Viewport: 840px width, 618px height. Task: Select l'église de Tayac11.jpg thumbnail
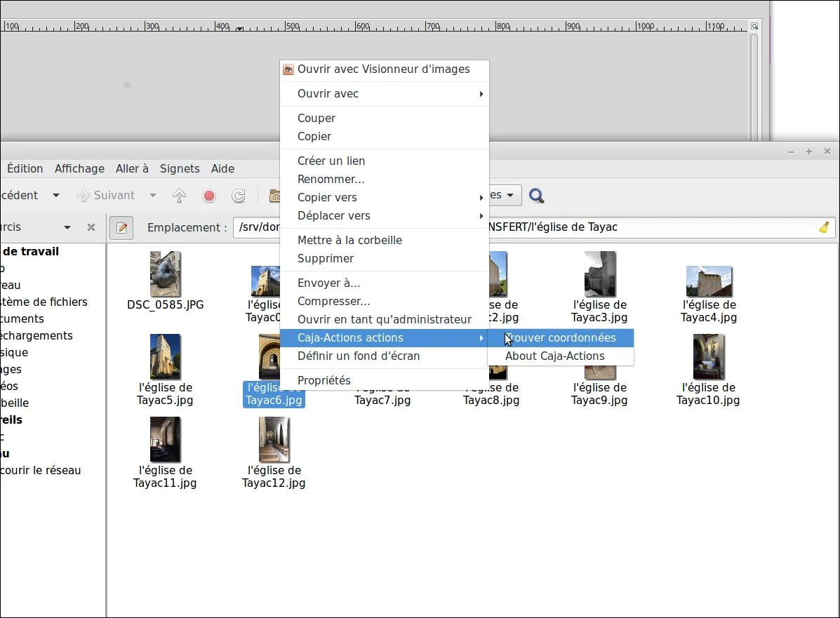click(165, 440)
